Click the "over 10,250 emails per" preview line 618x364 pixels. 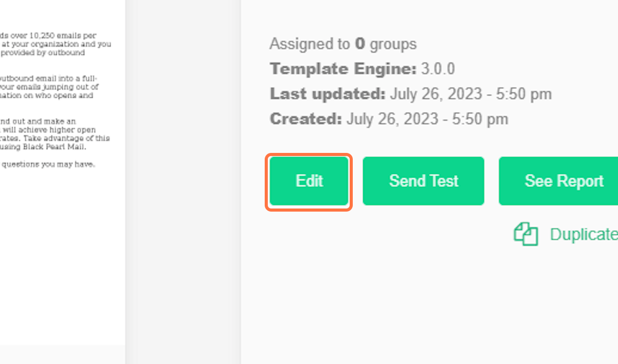(x=57, y=36)
